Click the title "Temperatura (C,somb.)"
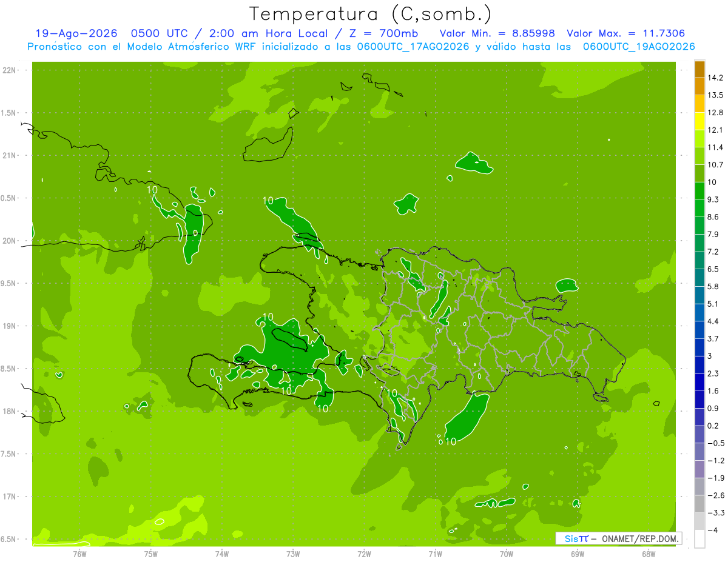 point(371,14)
